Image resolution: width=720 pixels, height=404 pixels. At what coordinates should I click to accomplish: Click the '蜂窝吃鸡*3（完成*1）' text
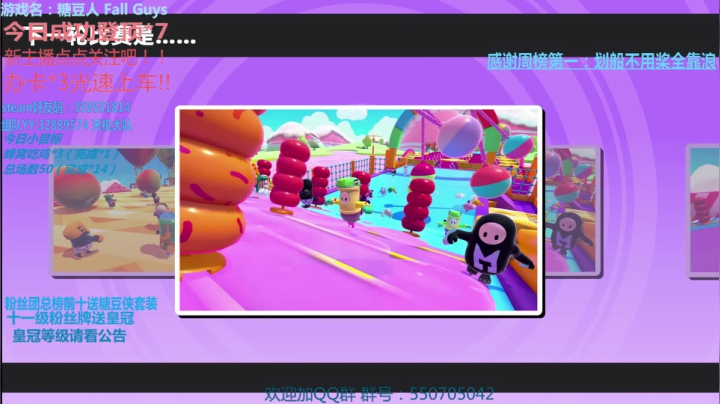(61, 154)
